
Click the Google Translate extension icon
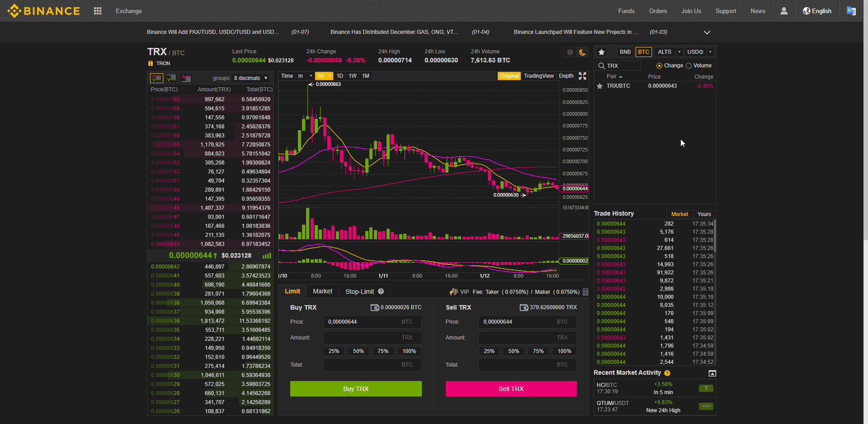851,11
